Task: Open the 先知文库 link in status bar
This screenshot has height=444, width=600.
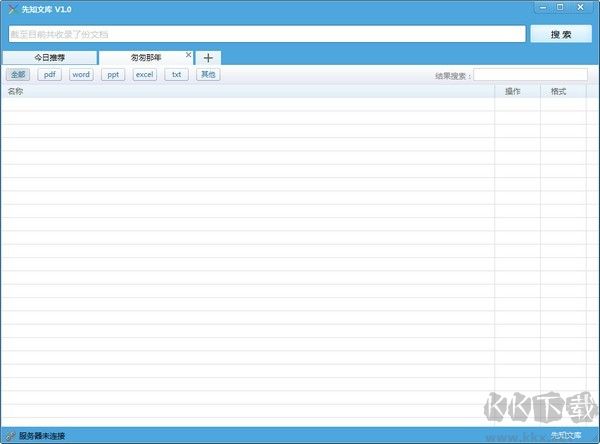Action: [x=566, y=435]
